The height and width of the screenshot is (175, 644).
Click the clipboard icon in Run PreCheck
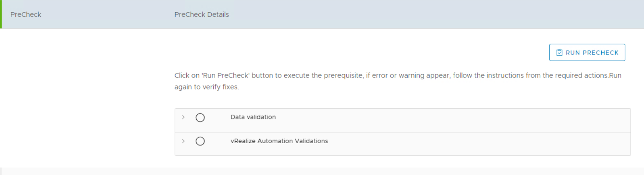tap(559, 53)
